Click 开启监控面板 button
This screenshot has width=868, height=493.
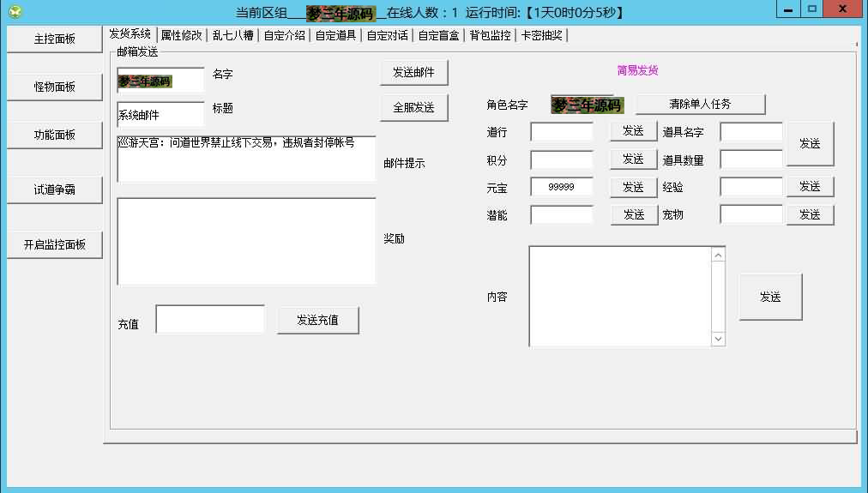click(55, 244)
